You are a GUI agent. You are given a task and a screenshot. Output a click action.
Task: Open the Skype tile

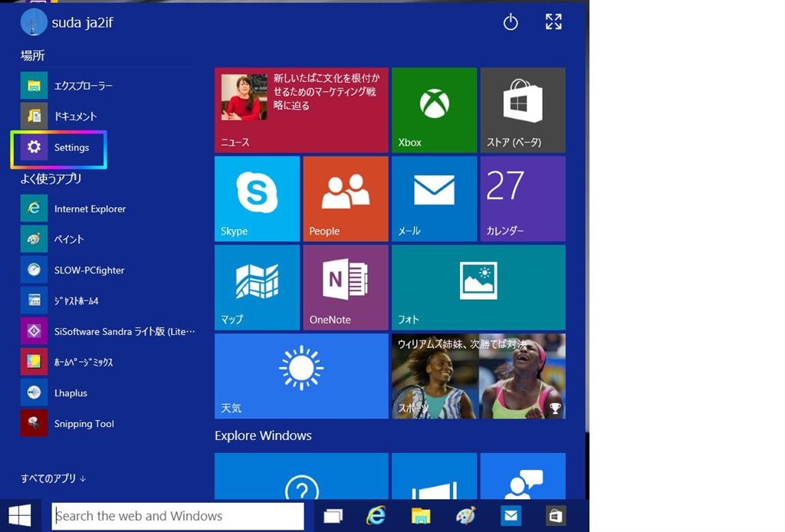click(258, 199)
